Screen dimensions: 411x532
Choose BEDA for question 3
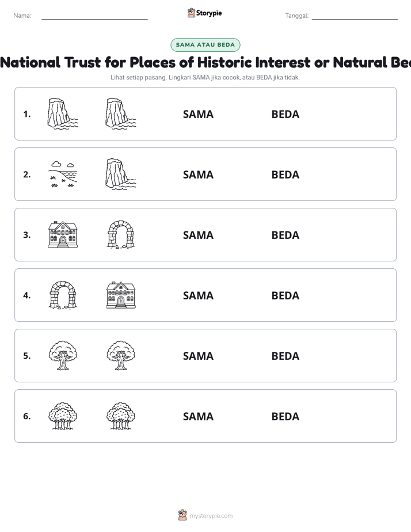(286, 235)
